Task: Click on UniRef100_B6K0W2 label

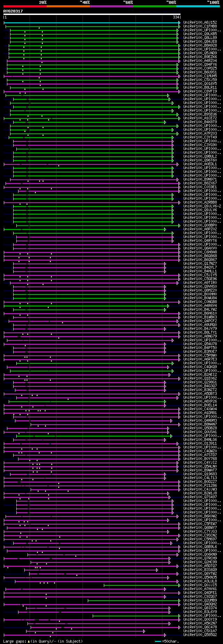Action: pyautogui.click(x=200, y=516)
